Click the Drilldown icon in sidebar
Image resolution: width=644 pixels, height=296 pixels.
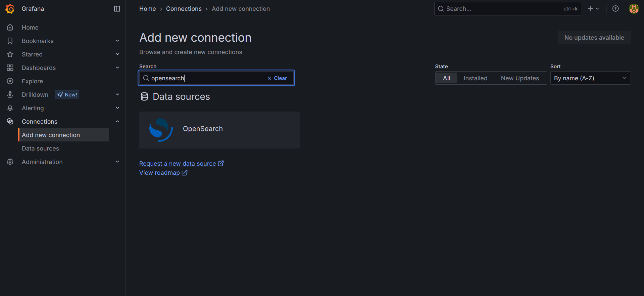point(10,95)
